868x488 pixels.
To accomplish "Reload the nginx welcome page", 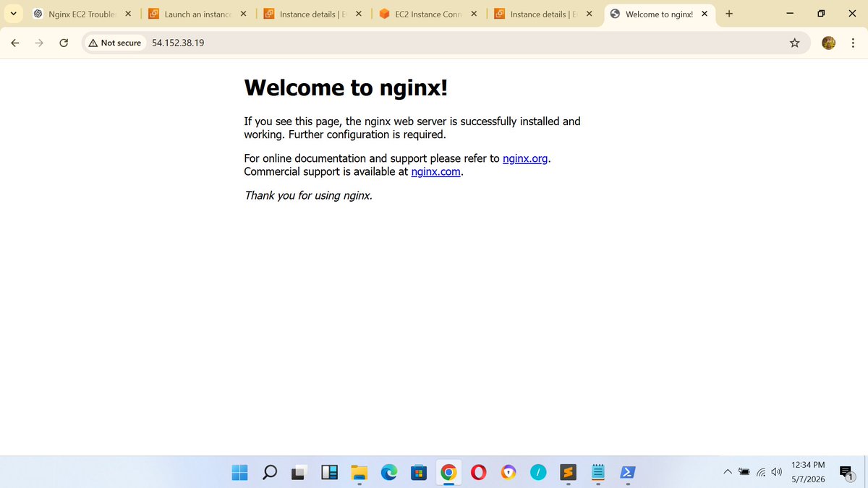I will pos(64,43).
